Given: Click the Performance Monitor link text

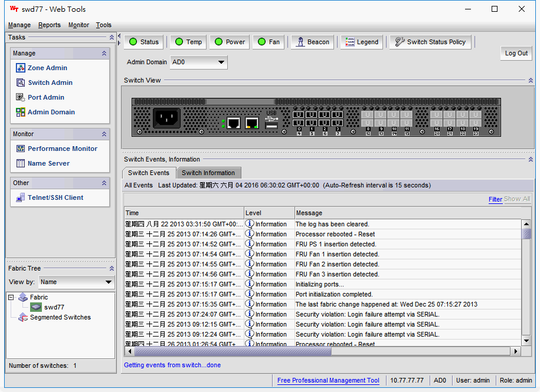Looking at the screenshot, I should tap(63, 149).
